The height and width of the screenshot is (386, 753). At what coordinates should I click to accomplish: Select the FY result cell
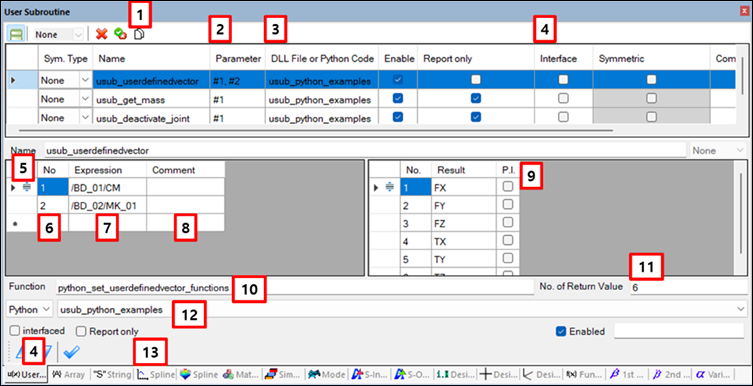pos(463,206)
